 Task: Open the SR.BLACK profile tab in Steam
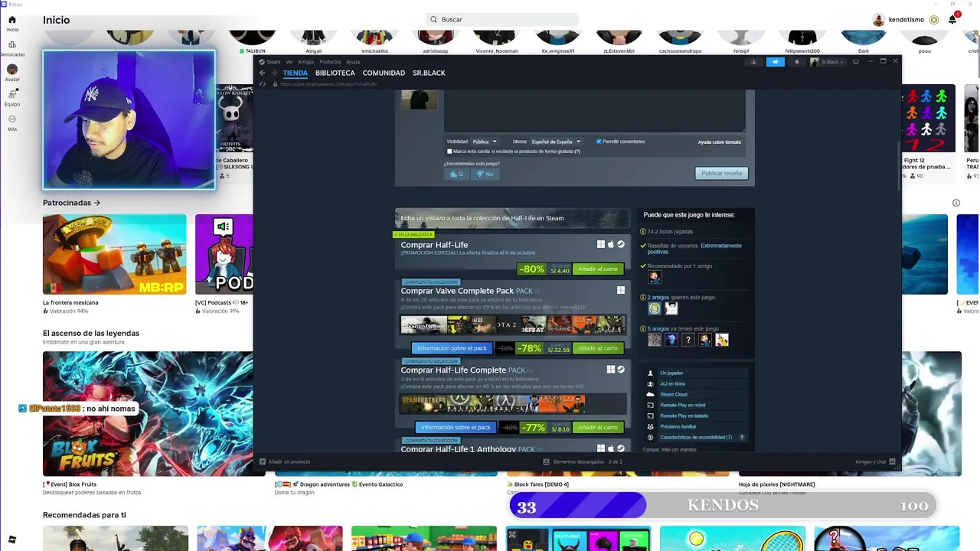(429, 73)
